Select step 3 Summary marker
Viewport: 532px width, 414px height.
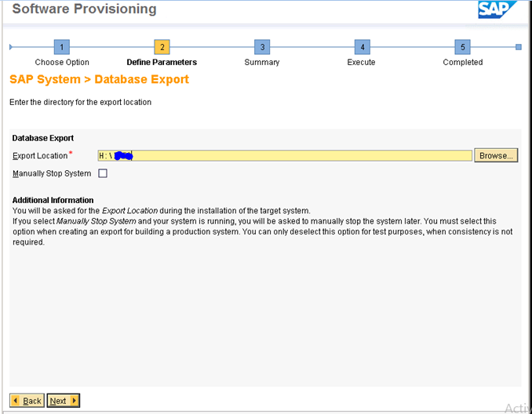262,47
